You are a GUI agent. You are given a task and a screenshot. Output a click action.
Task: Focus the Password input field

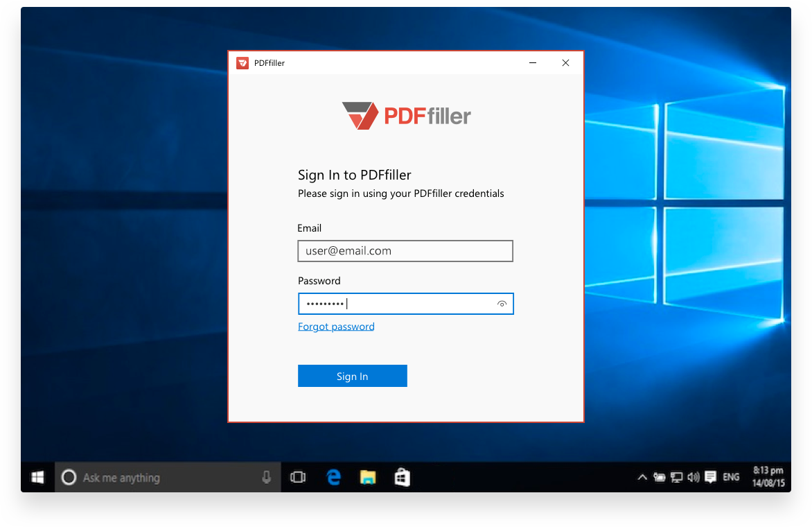405,304
